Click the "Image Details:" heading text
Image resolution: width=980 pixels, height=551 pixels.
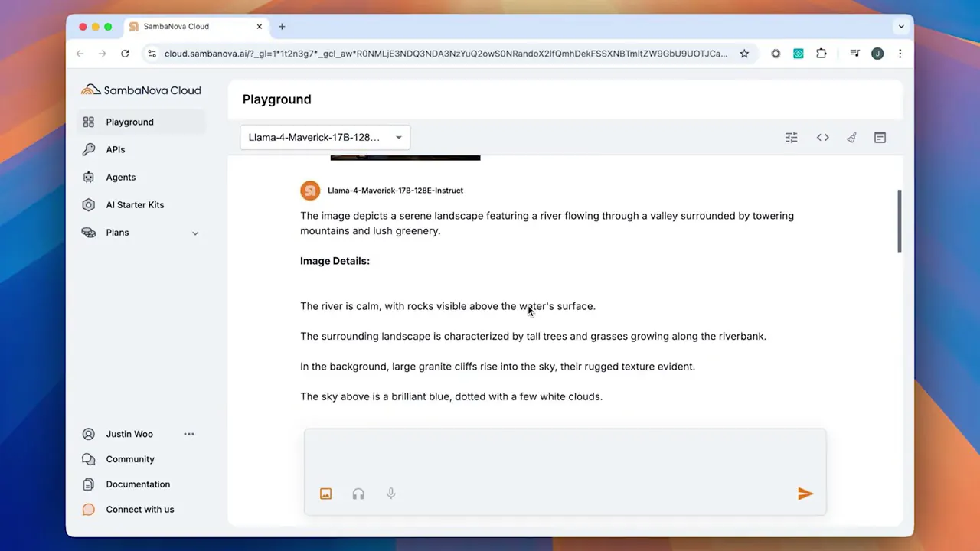tap(335, 261)
